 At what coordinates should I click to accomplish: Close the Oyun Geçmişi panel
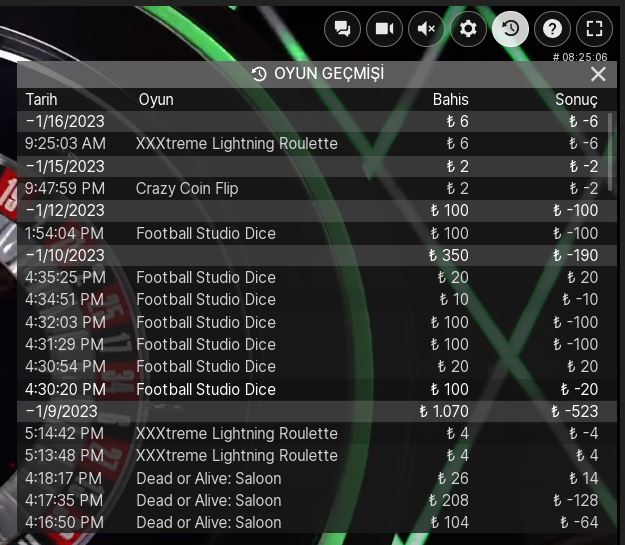point(598,74)
